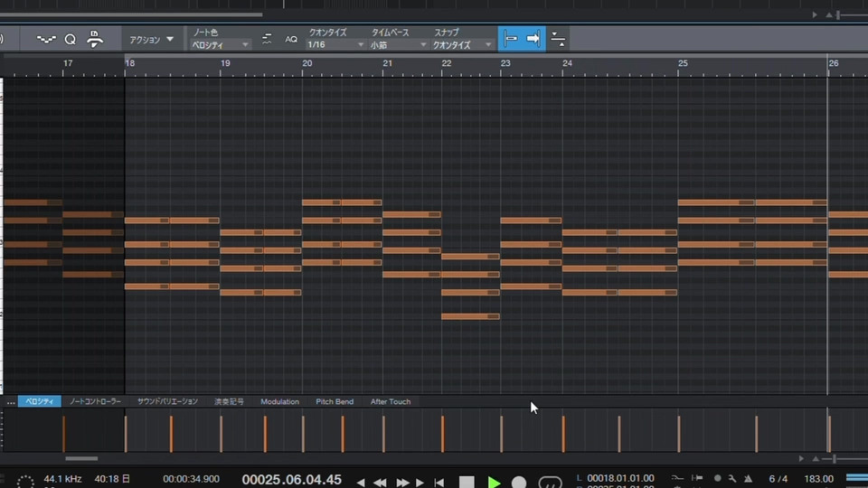The width and height of the screenshot is (868, 488).
Task: Click the macro tool icon beside the Q icon
Action: [95, 39]
